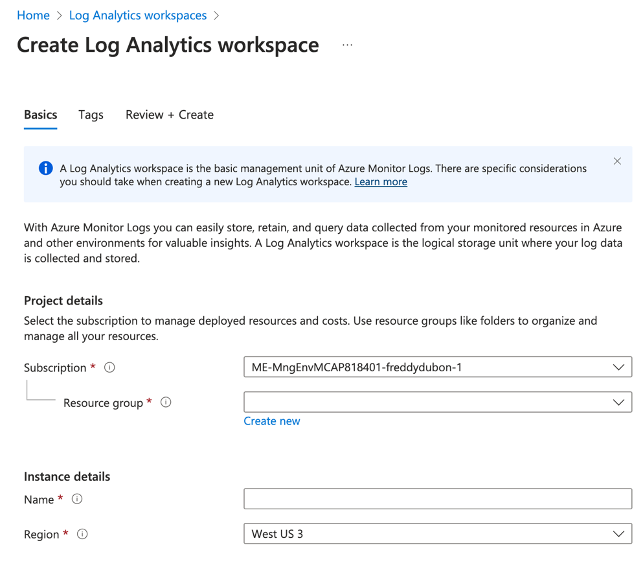Open the Review + Create tab
The width and height of the screenshot is (644, 578).
[x=169, y=115]
